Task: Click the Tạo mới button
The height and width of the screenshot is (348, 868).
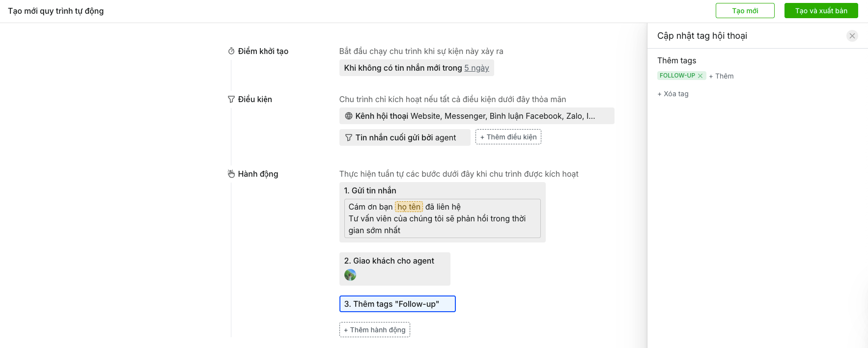Action: point(745,11)
